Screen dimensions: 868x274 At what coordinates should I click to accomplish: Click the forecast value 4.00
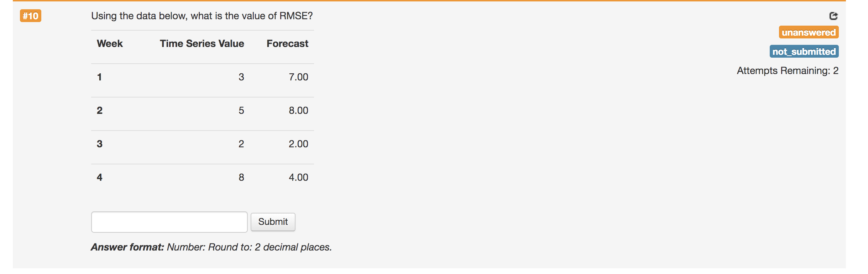[298, 177]
